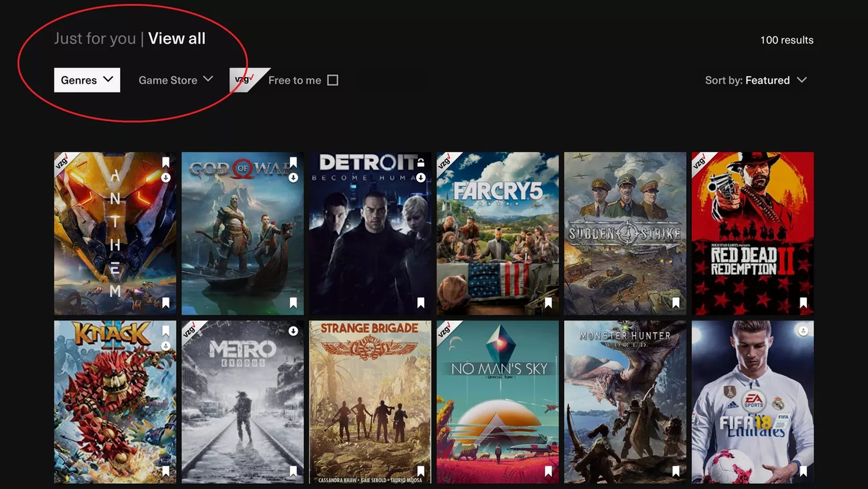868x489 pixels.
Task: Click the download icon on Detroit Become Human
Action: coord(421,178)
